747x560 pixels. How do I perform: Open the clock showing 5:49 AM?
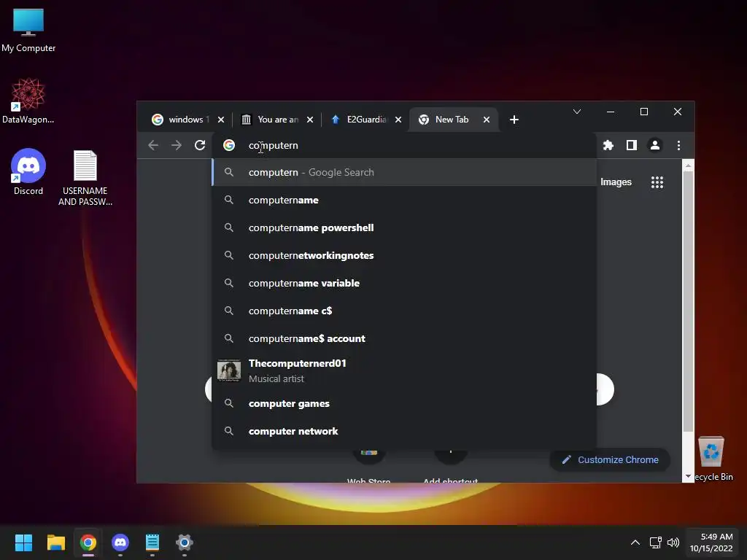tap(711, 542)
